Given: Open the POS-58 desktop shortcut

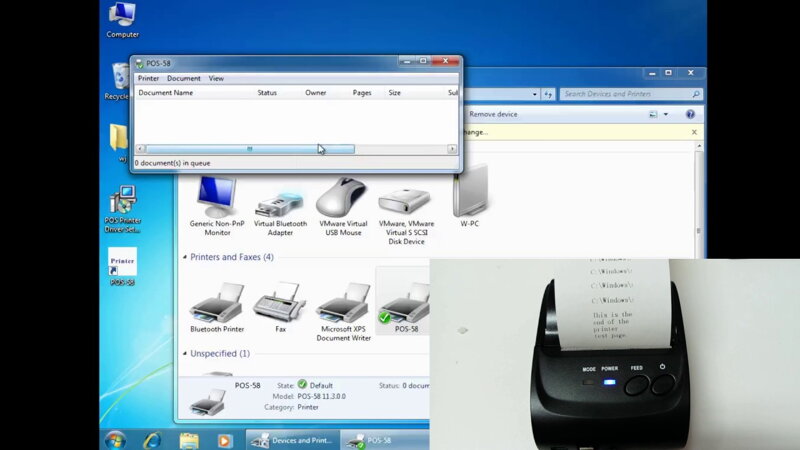Looking at the screenshot, I should [x=122, y=266].
